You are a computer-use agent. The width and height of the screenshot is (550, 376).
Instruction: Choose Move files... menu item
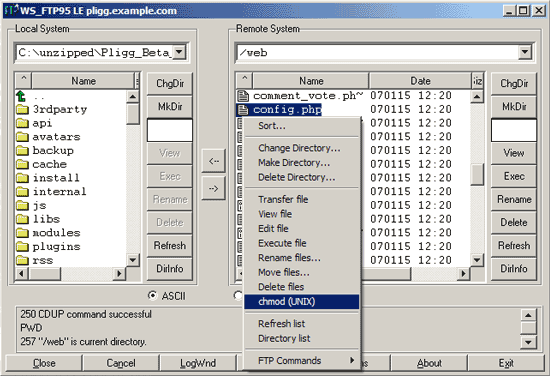302,273
